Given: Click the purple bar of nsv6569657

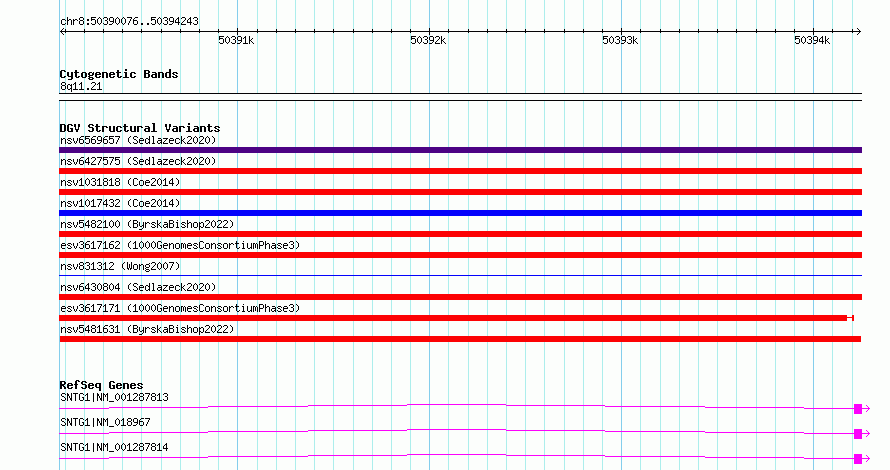Looking at the screenshot, I should pos(460,150).
